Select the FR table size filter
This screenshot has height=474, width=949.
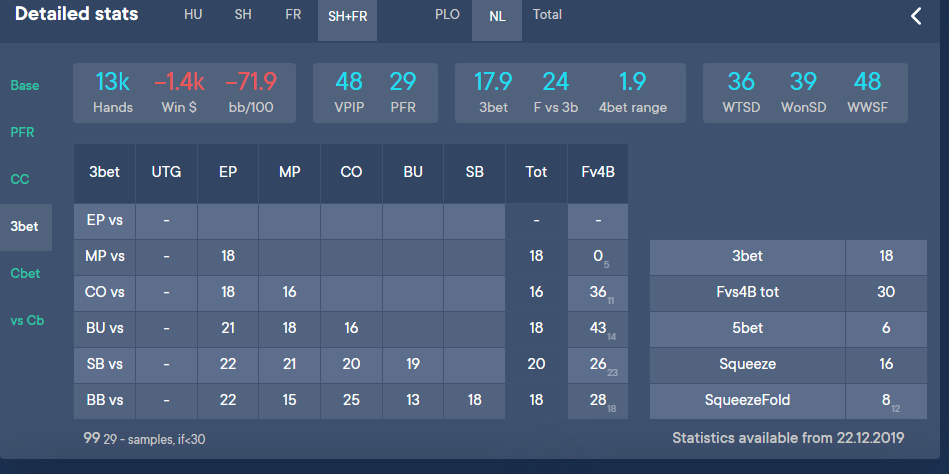(x=293, y=15)
